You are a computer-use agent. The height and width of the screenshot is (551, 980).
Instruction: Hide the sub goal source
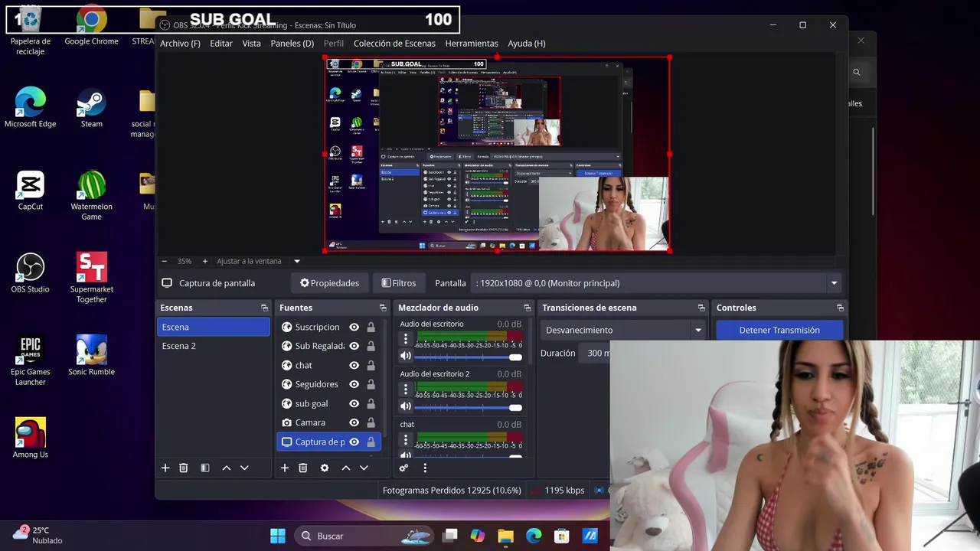click(x=354, y=403)
